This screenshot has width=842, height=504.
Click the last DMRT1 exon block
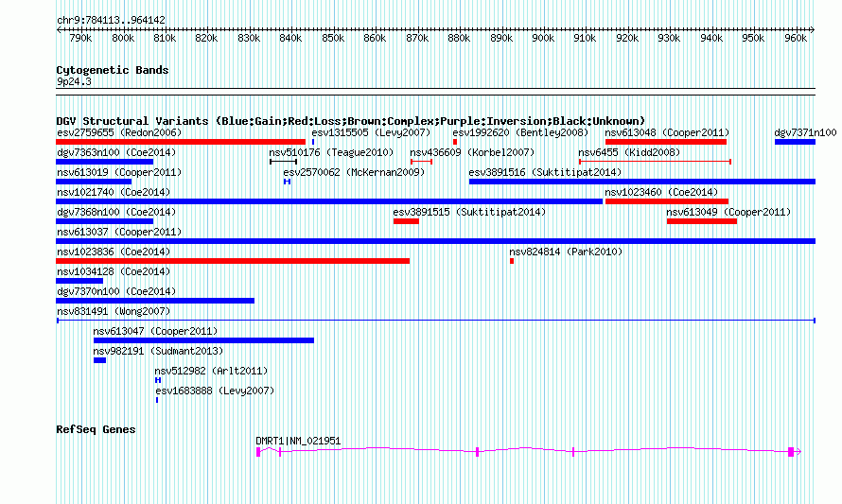791,452
